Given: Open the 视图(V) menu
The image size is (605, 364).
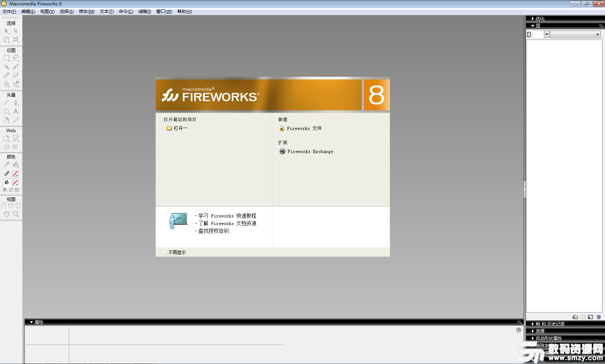Looking at the screenshot, I should [47, 12].
